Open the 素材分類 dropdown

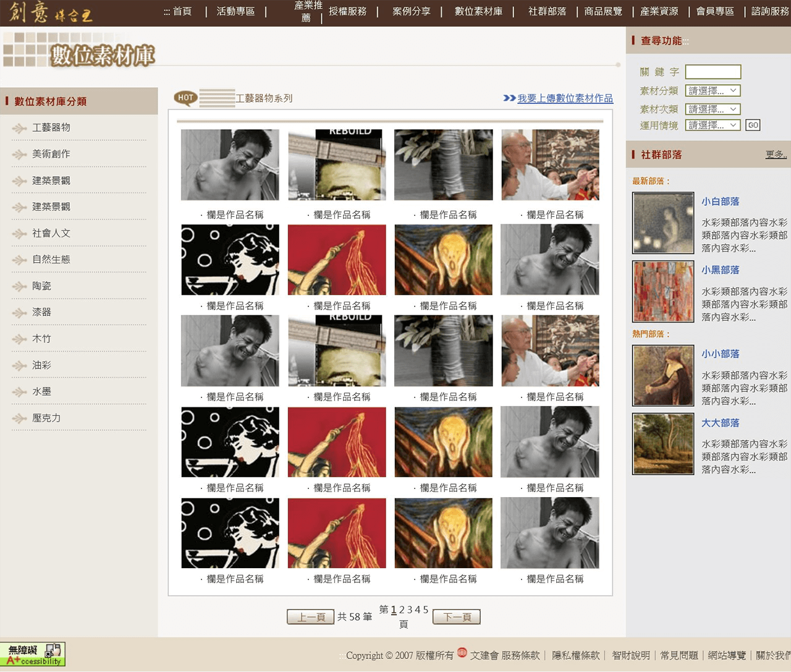click(713, 91)
